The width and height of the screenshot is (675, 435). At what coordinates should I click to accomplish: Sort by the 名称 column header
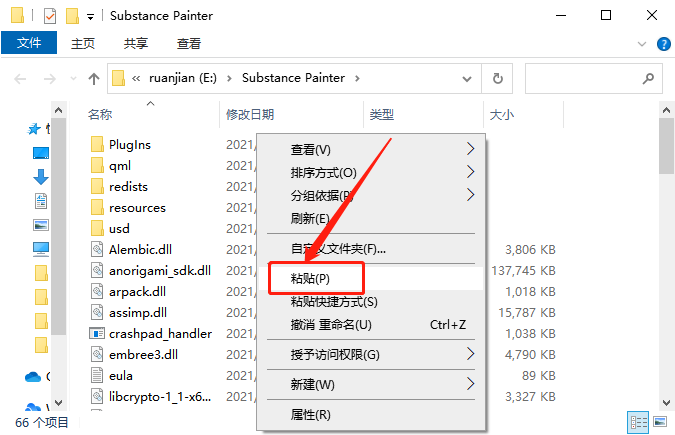(x=100, y=115)
